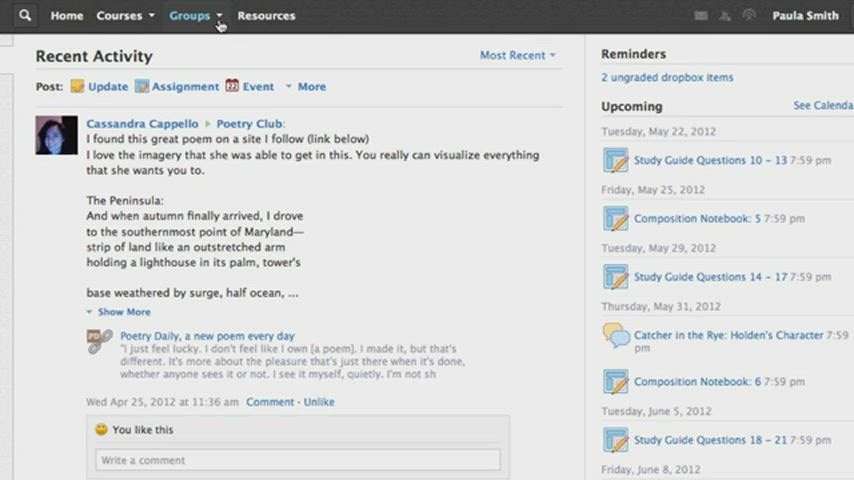The image size is (854, 480).
Task: Open the notifications broadcast icon
Action: pyautogui.click(x=748, y=16)
